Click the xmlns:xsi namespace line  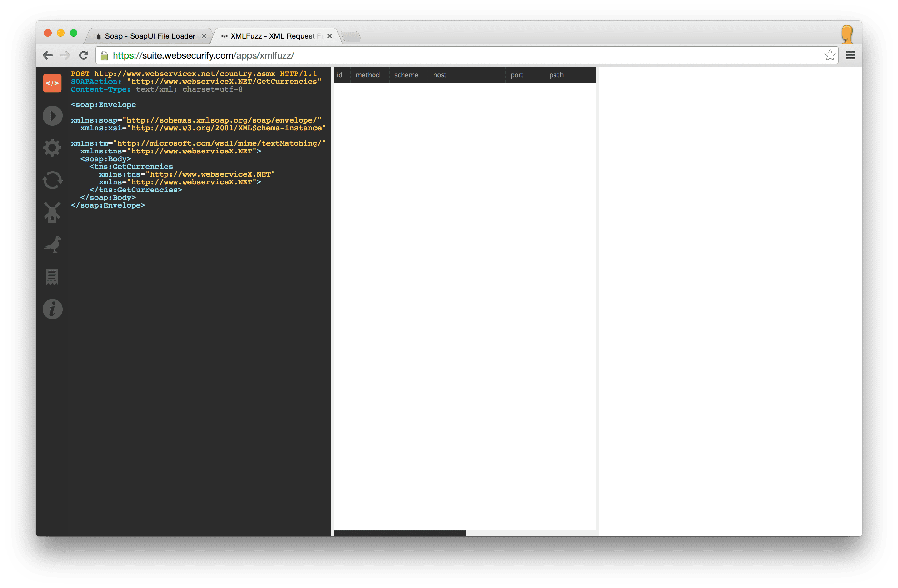click(x=203, y=128)
